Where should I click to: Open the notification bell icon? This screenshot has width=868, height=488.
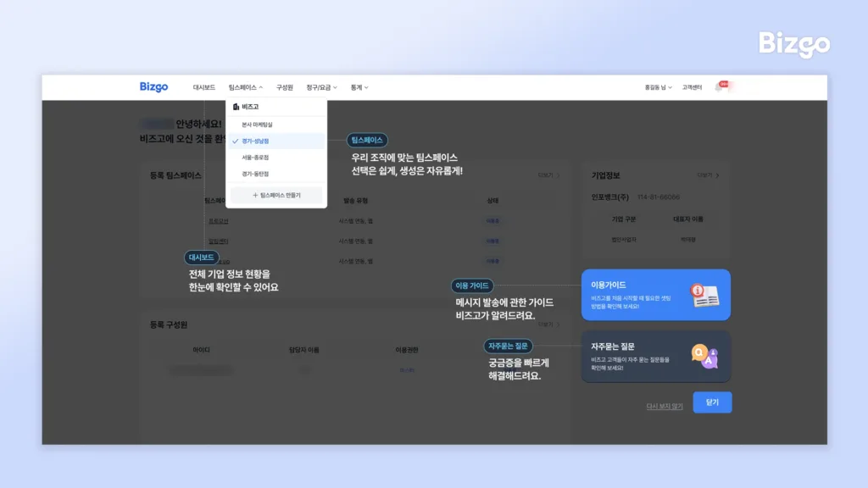pyautogui.click(x=719, y=87)
